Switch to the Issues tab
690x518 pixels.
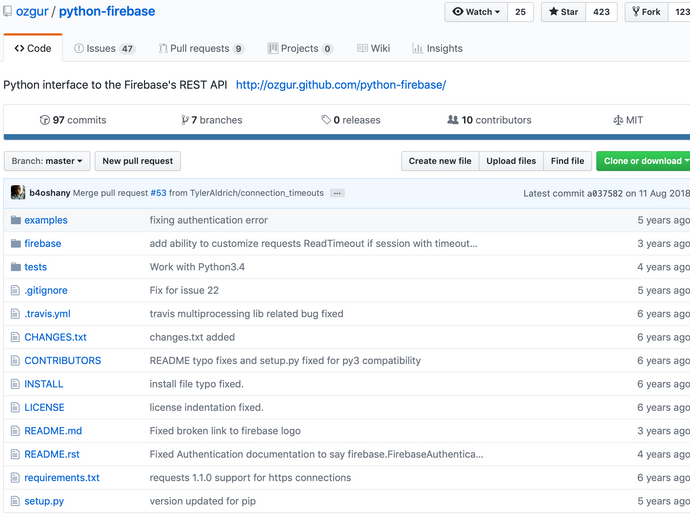click(104, 48)
